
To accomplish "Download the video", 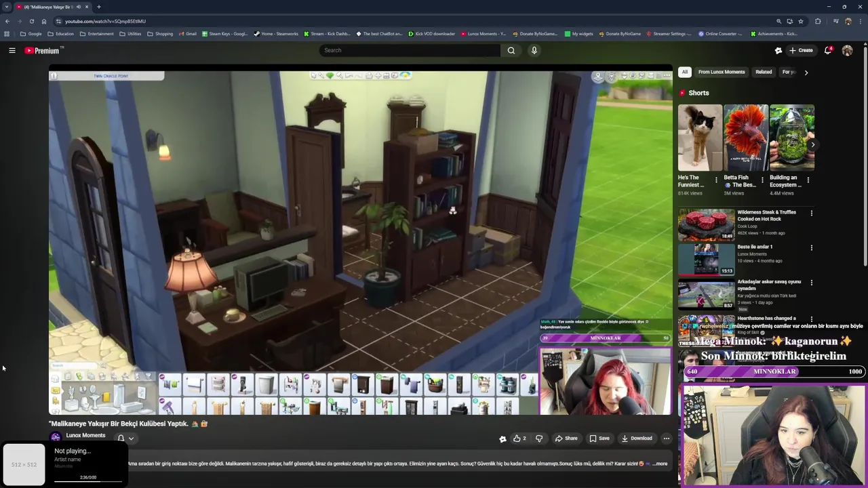I will click(637, 439).
